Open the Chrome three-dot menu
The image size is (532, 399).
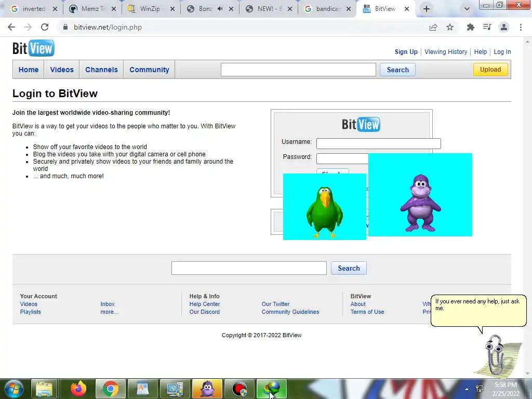point(521,27)
